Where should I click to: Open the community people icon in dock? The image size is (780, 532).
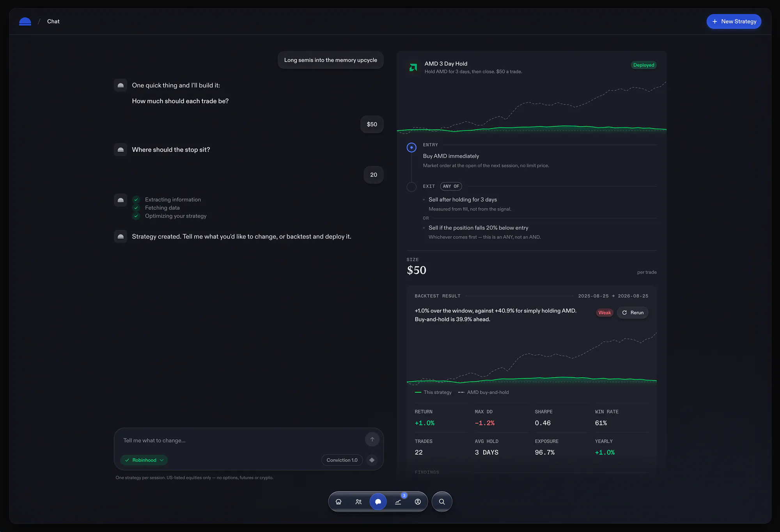[358, 502]
